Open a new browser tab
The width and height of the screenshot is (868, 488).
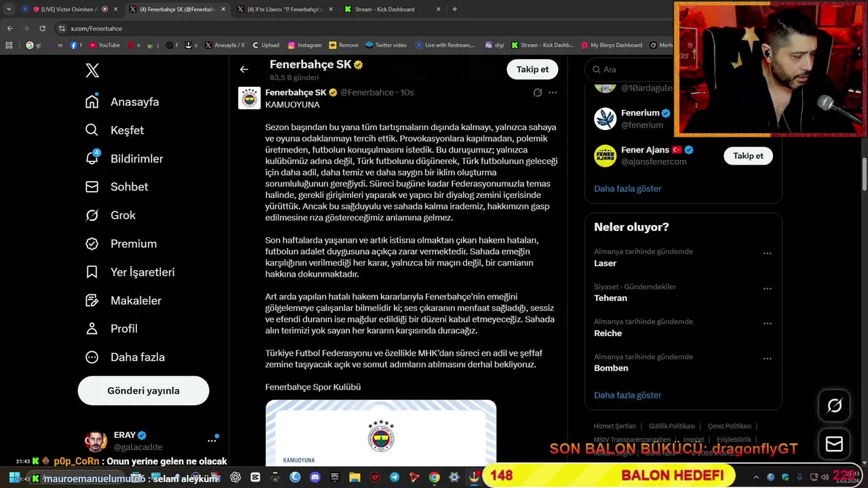point(454,9)
